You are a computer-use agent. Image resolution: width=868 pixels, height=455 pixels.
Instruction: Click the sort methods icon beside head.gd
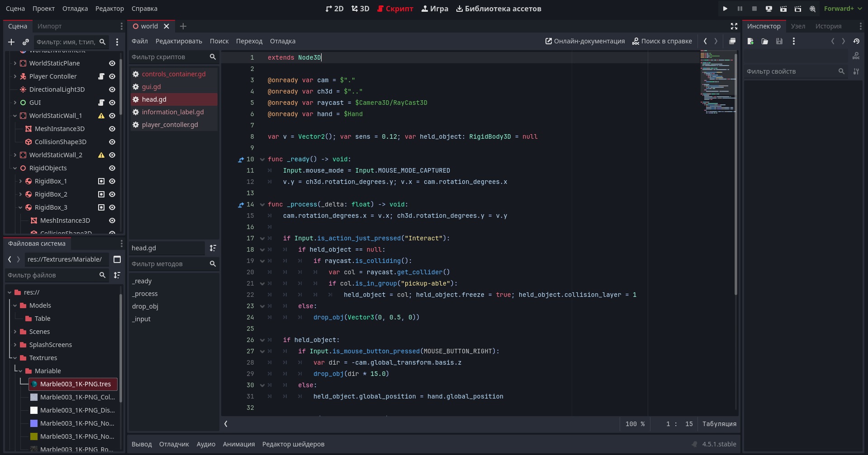tap(213, 248)
